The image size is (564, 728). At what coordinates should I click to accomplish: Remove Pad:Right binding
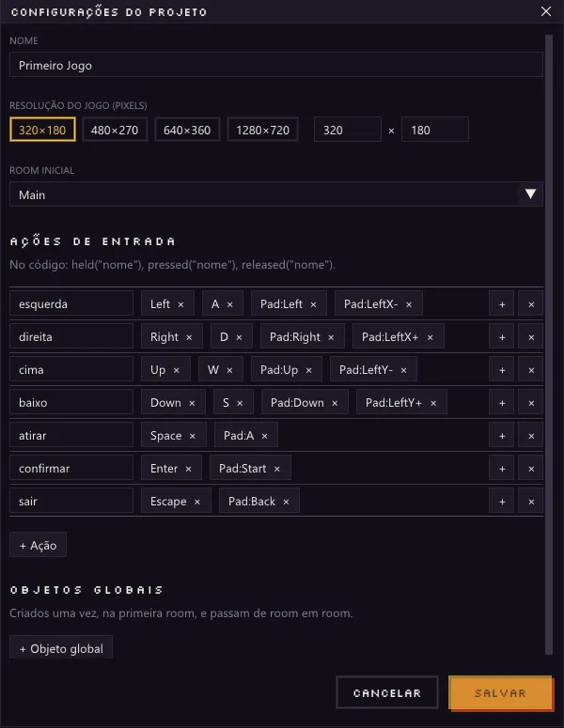(331, 337)
